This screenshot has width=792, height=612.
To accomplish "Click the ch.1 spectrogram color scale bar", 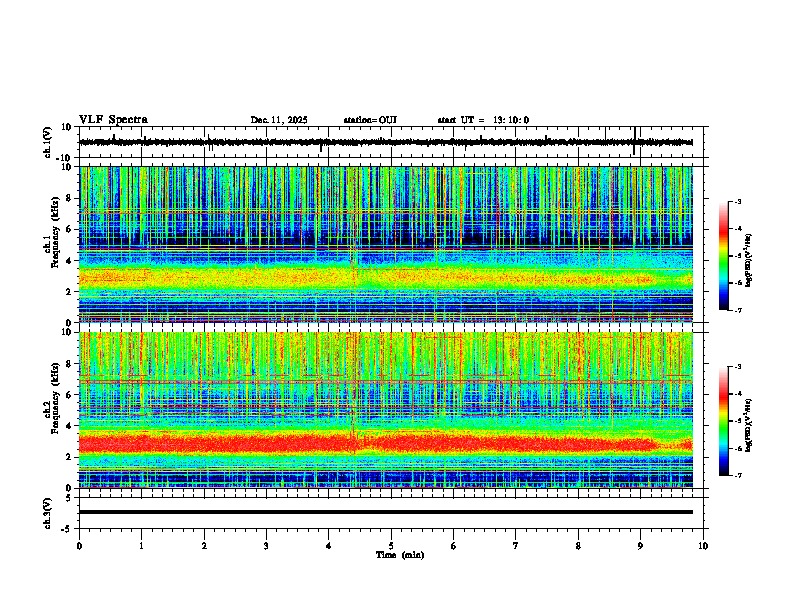I will tap(724, 256).
